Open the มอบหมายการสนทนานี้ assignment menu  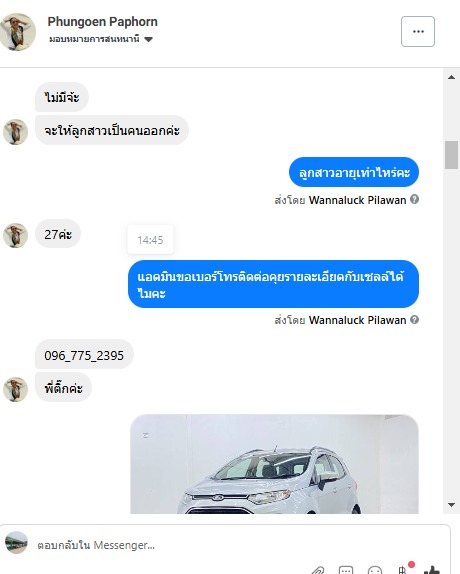(101, 39)
